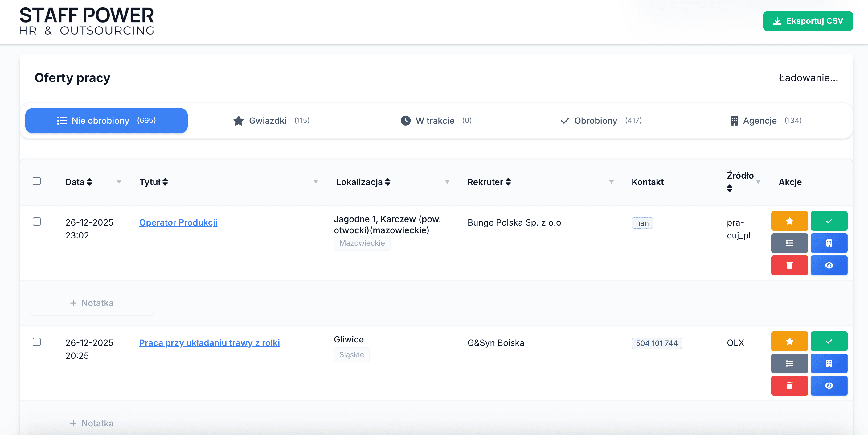Open details list icon for Gliwice offer
This screenshot has height=435, width=868.
pyautogui.click(x=789, y=363)
